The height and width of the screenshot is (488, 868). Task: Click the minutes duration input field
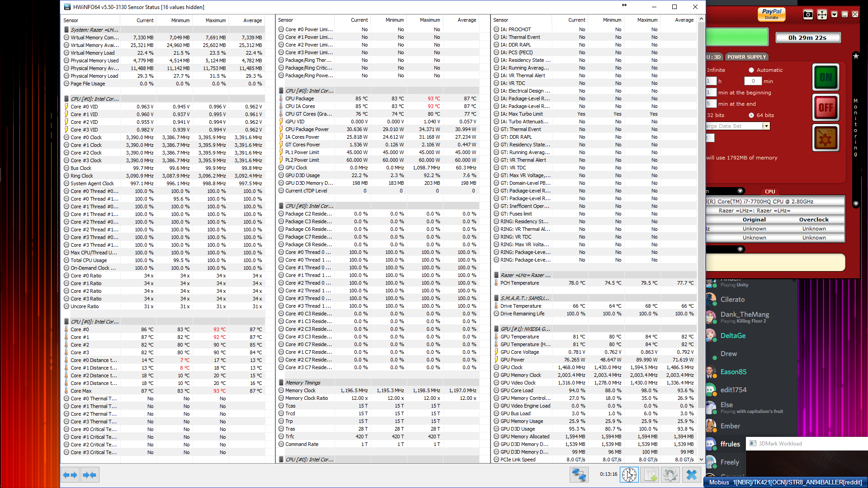point(753,81)
